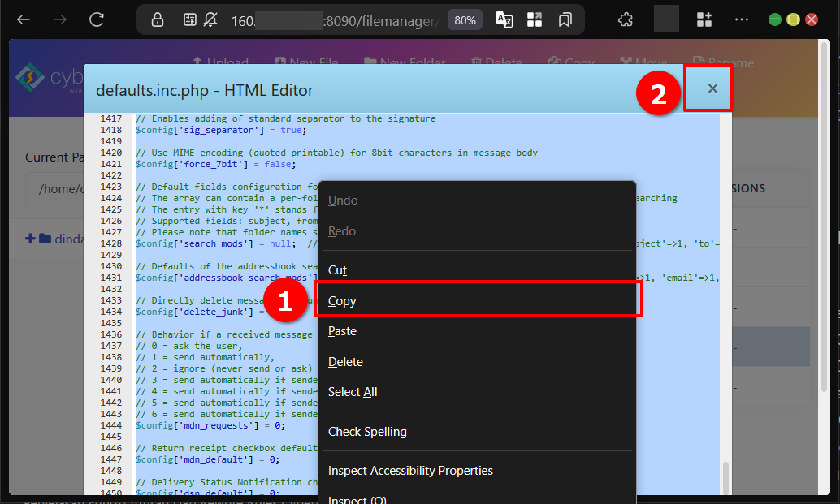Image resolution: width=840 pixels, height=504 pixels.
Task: Click the muted notifications bell icon
Action: pyautogui.click(x=211, y=19)
